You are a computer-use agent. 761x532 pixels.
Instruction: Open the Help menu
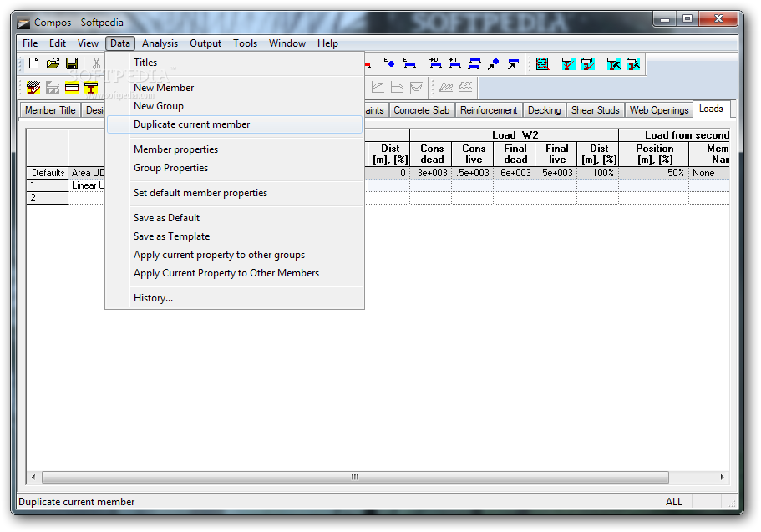pos(327,43)
